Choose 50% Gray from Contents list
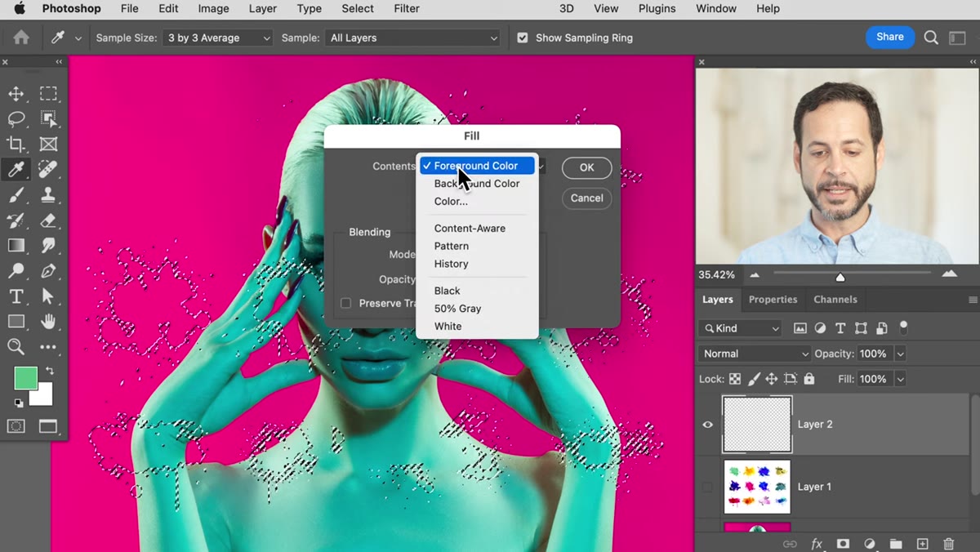980x552 pixels. pos(457,309)
